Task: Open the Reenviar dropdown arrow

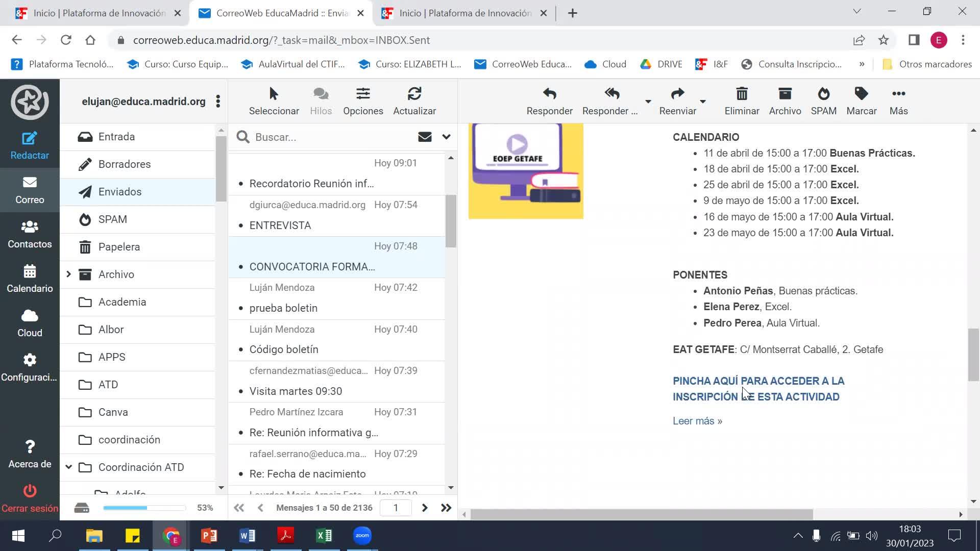Action: coord(703,101)
